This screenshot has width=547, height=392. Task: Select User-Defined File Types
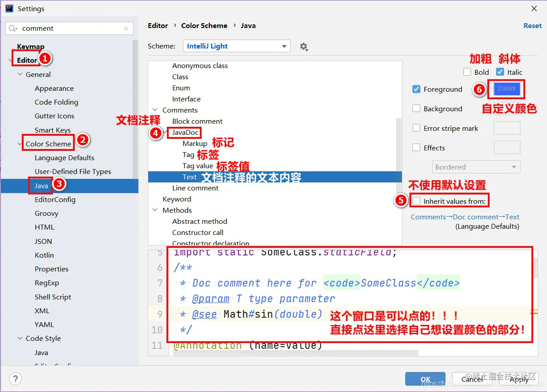73,171
